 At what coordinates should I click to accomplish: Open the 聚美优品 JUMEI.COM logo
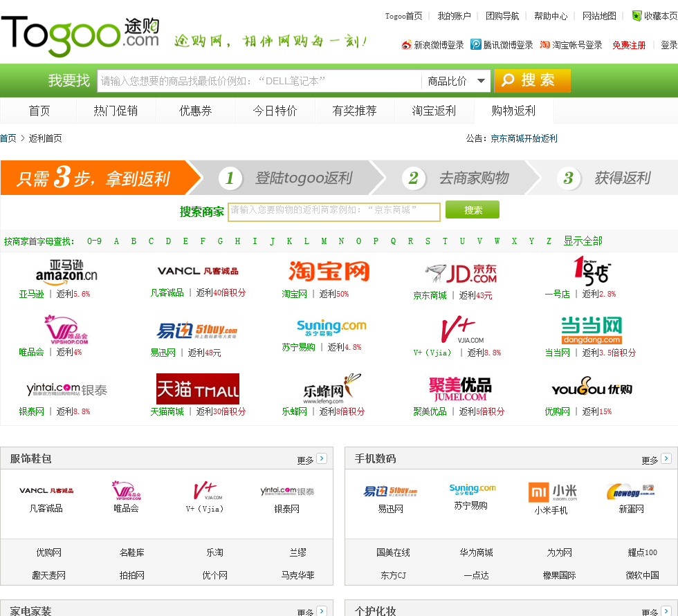click(x=461, y=389)
